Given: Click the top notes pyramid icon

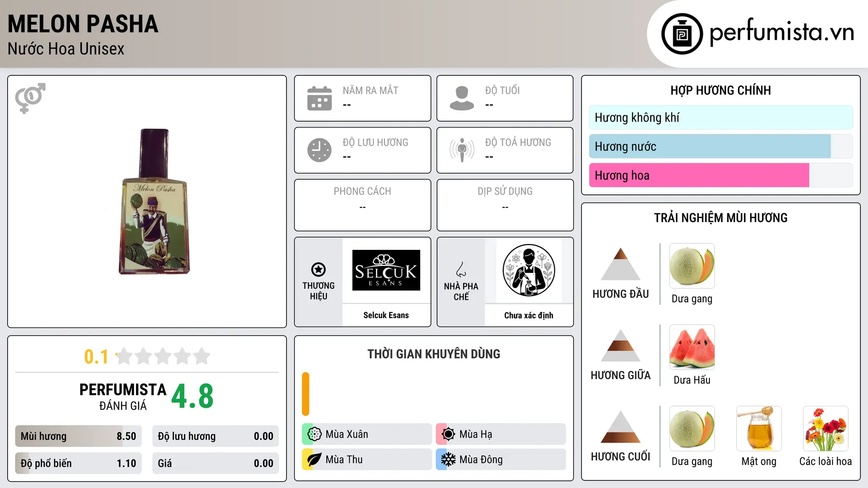Looking at the screenshot, I should coord(620,264).
